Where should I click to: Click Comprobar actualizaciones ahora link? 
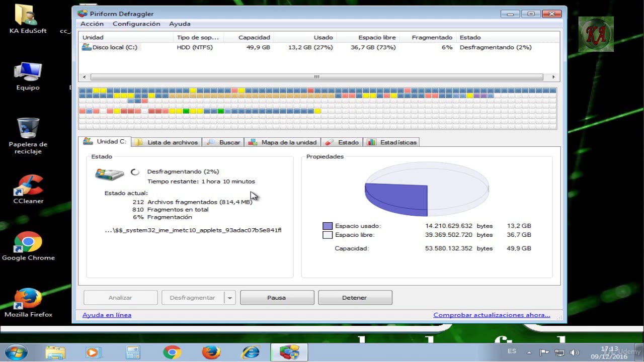tap(492, 315)
